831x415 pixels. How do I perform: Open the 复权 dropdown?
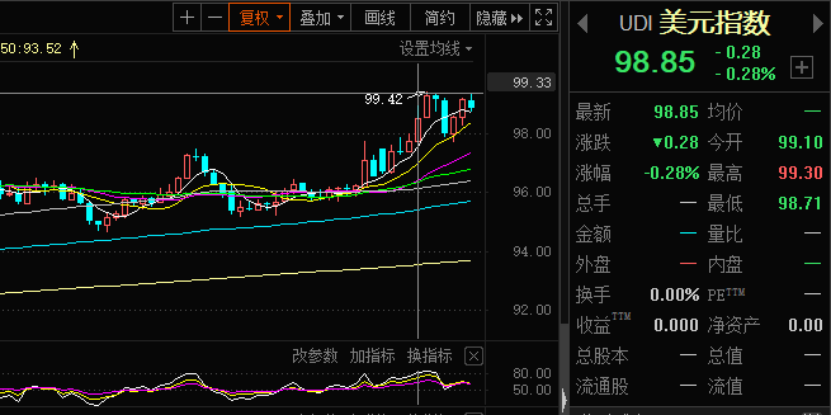[260, 18]
